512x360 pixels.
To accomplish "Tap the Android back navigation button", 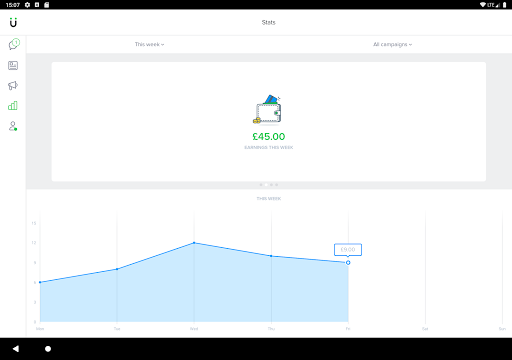I will 16,349.
